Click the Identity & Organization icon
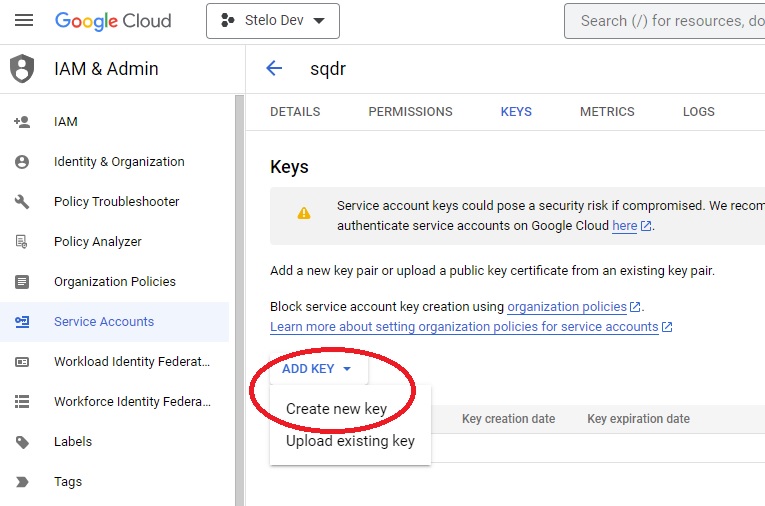Image resolution: width=765 pixels, height=506 pixels. 22,162
